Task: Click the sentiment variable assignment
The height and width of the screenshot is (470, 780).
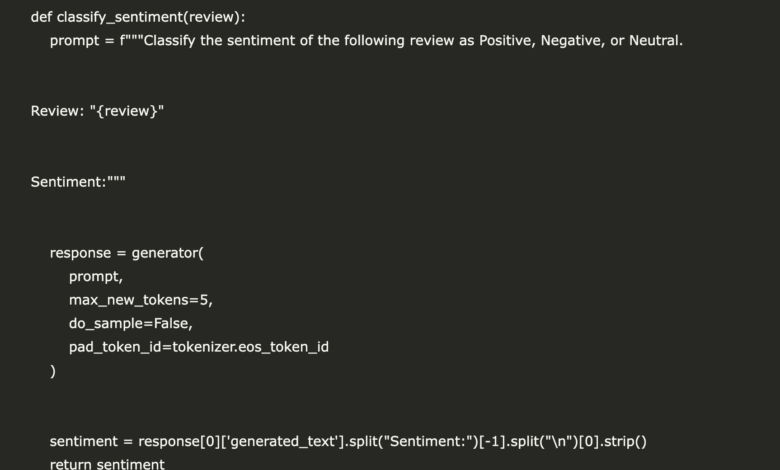Action: [x=84, y=442]
